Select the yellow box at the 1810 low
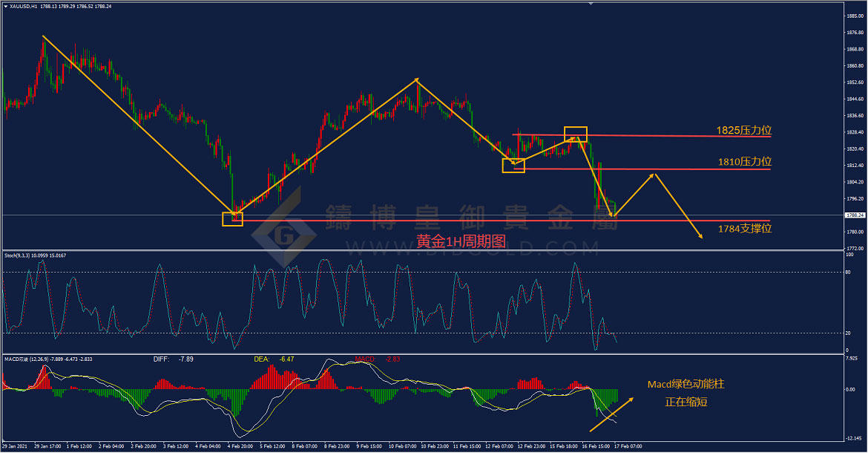Image resolution: width=868 pixels, height=453 pixels. click(513, 166)
